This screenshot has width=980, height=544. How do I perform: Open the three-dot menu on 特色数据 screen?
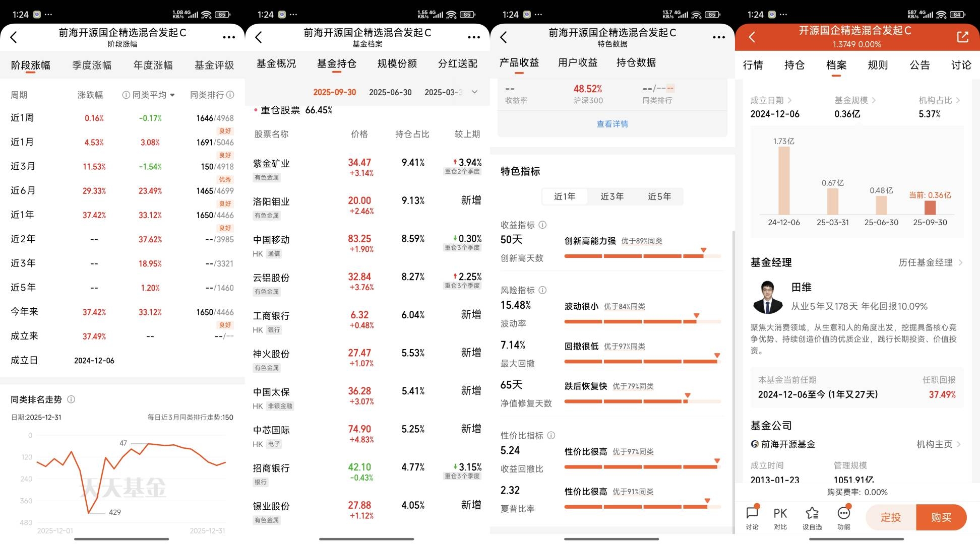719,37
